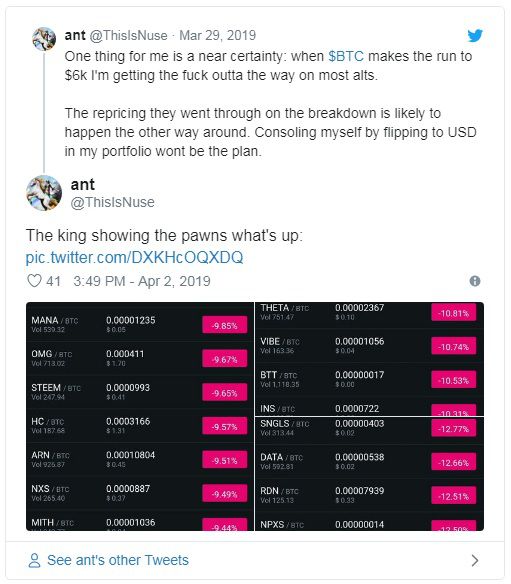The image size is (511, 584).
Task: Open the bottom-right screenshot showing SNGLS/BTC
Action: (369, 474)
